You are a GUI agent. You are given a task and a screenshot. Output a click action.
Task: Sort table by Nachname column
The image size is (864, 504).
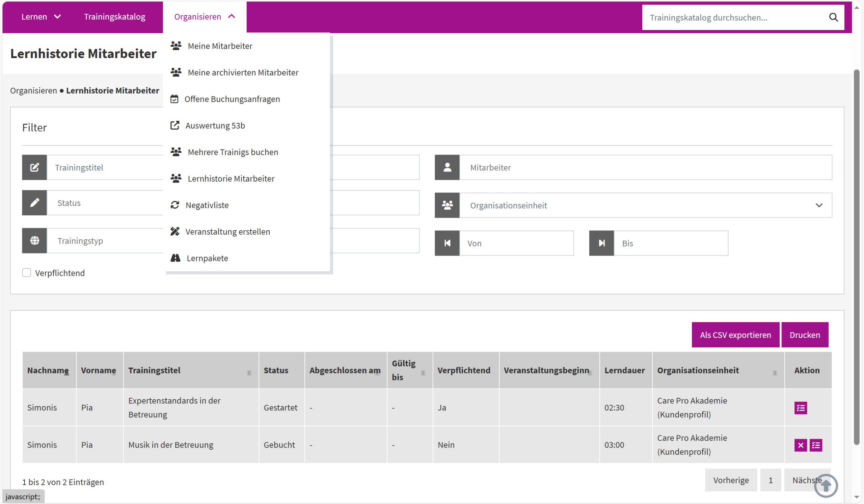pos(48,370)
